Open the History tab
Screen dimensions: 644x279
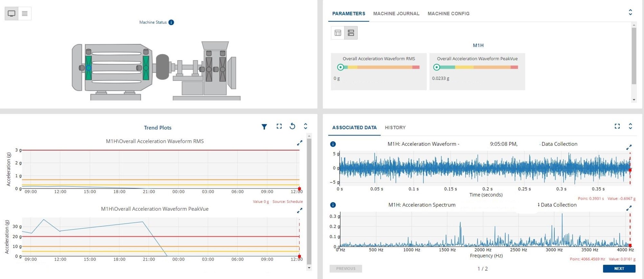(x=395, y=127)
